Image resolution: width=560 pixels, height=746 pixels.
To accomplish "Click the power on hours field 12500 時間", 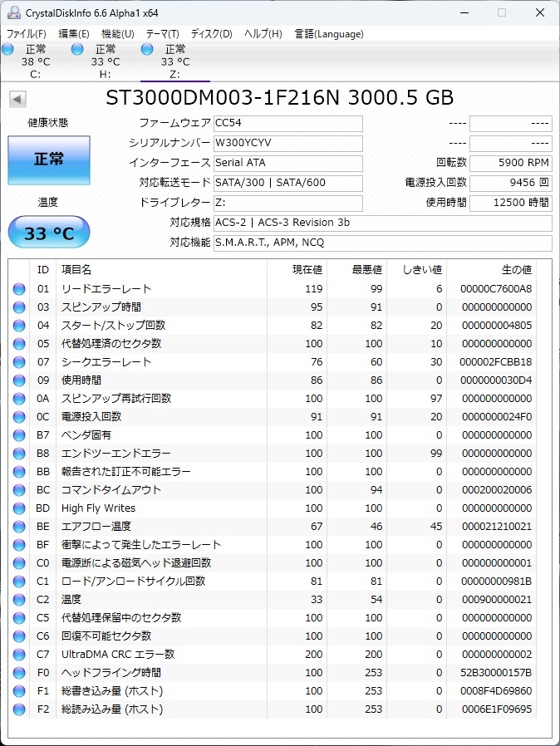I will tap(510, 204).
